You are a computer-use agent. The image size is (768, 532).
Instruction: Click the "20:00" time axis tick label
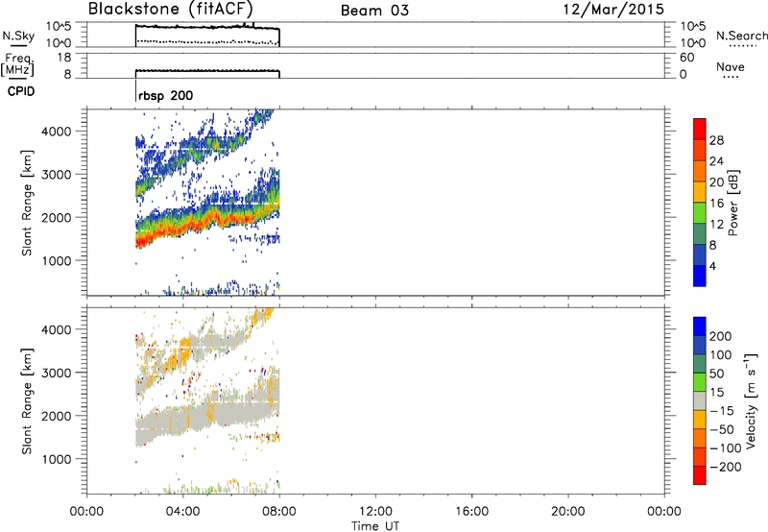(568, 512)
